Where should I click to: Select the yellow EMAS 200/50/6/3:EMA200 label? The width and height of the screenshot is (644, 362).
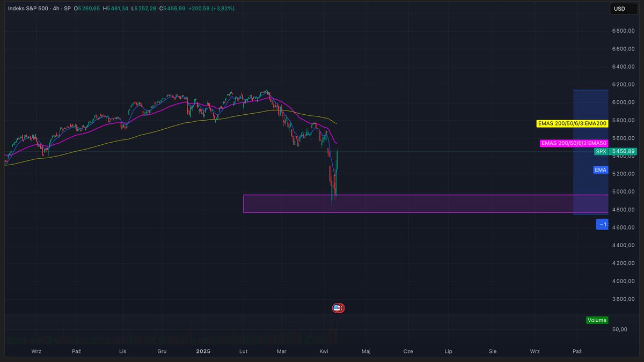tap(572, 124)
